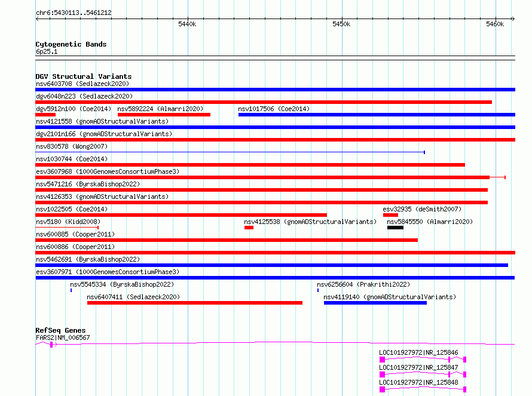Click dgv2101n166 (gnomADStructuralVariants) label

[104, 134]
